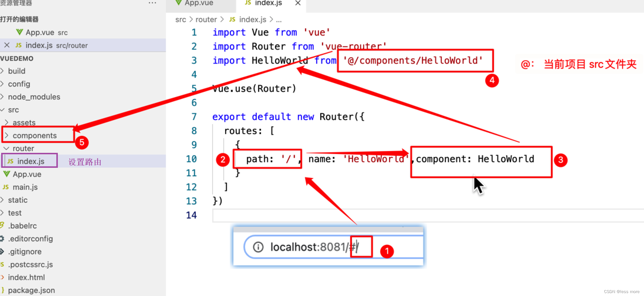Click the Vue icon beside App.vue in src
Screen dimensions: 644x296
pos(6,174)
